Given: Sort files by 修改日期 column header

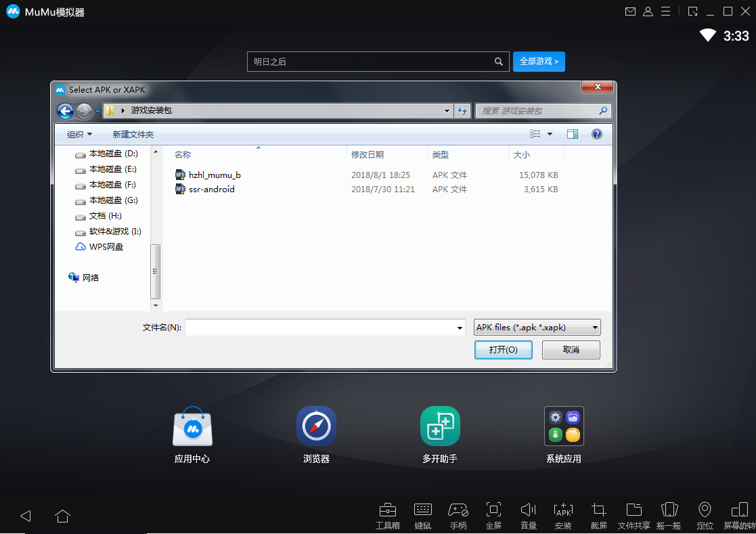Looking at the screenshot, I should click(368, 155).
